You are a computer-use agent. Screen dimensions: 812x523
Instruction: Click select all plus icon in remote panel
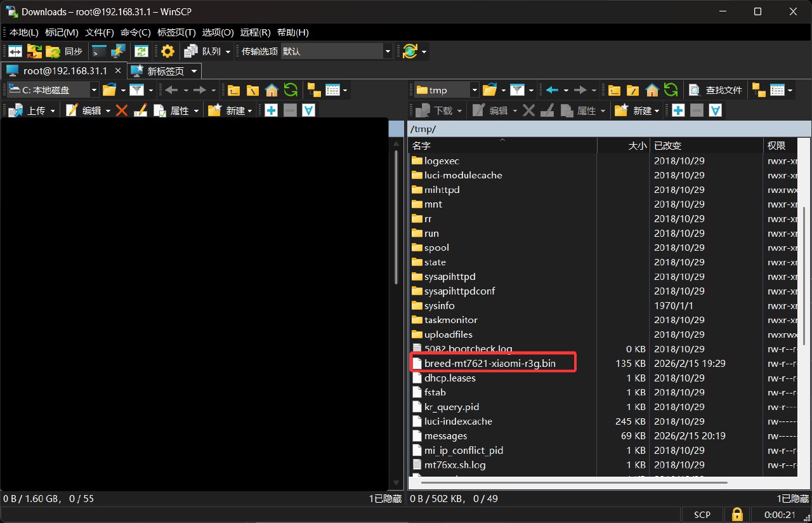coord(678,110)
